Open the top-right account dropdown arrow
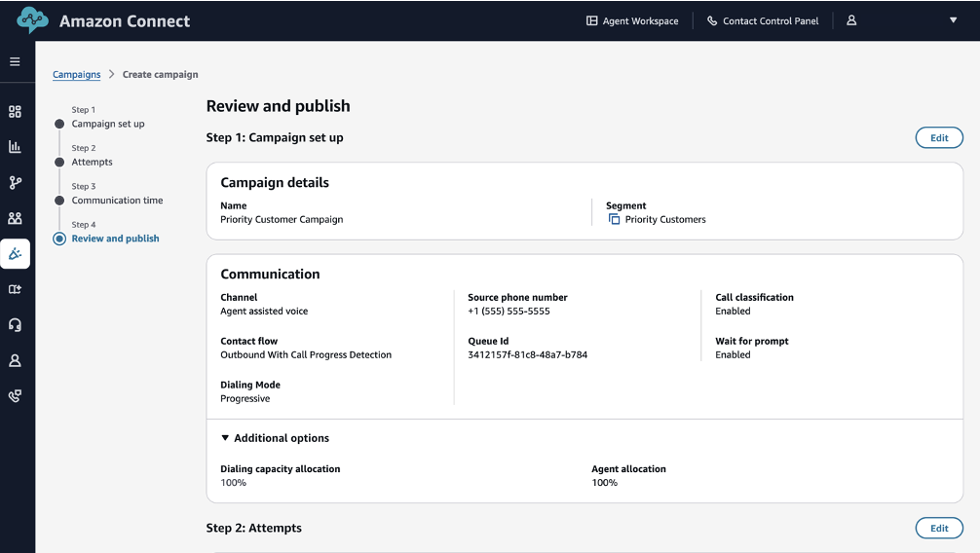The height and width of the screenshot is (553, 980). (x=953, y=20)
